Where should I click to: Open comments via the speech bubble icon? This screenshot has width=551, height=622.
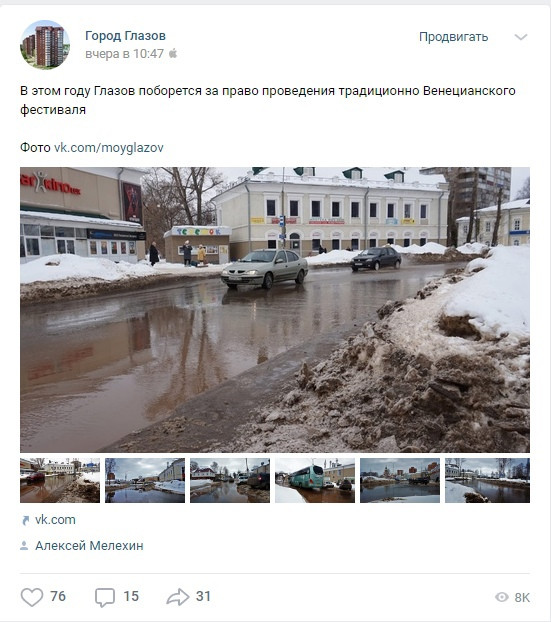(105, 597)
